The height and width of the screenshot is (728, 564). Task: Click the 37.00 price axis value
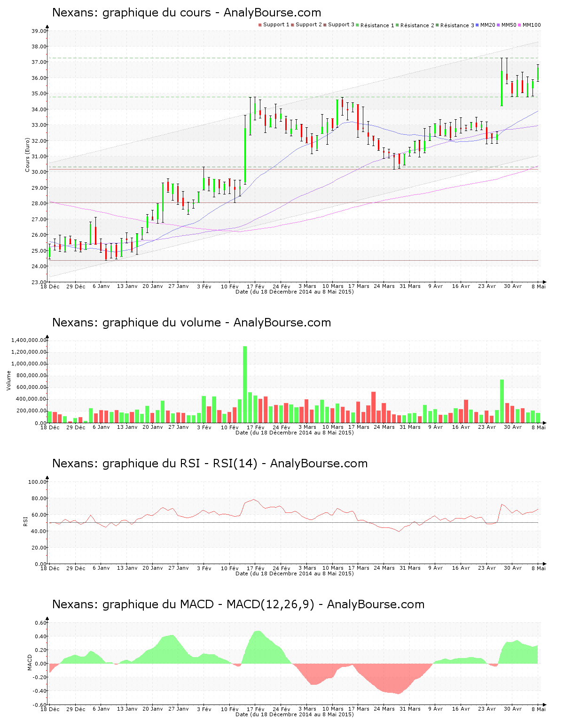coord(39,62)
